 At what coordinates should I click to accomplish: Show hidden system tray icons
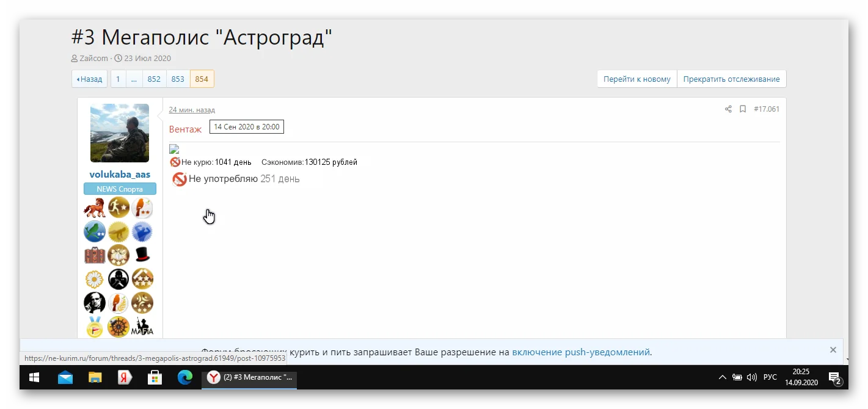723,377
